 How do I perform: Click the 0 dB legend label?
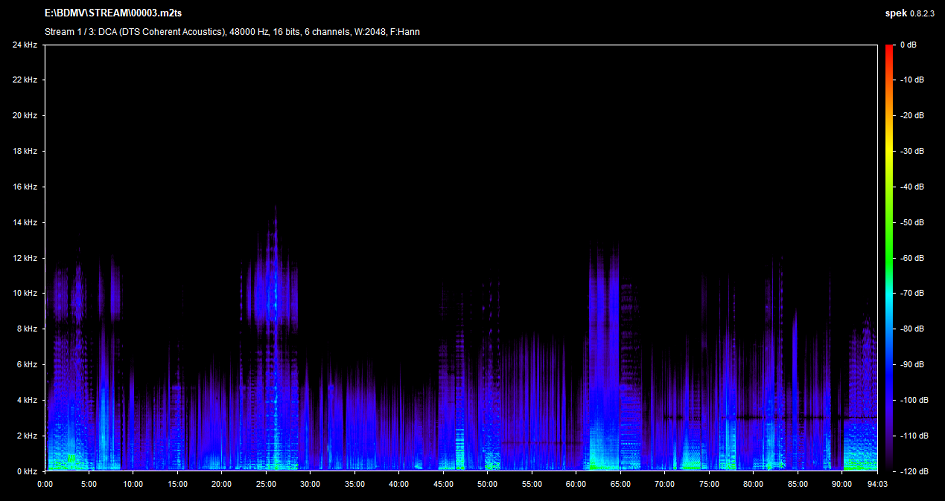(x=908, y=45)
